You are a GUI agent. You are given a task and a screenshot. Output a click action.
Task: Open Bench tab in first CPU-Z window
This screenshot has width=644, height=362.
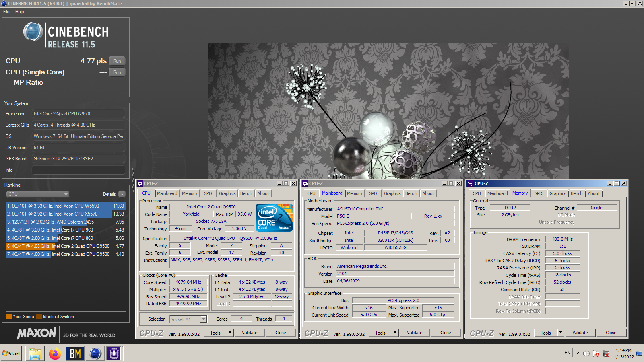point(246,193)
